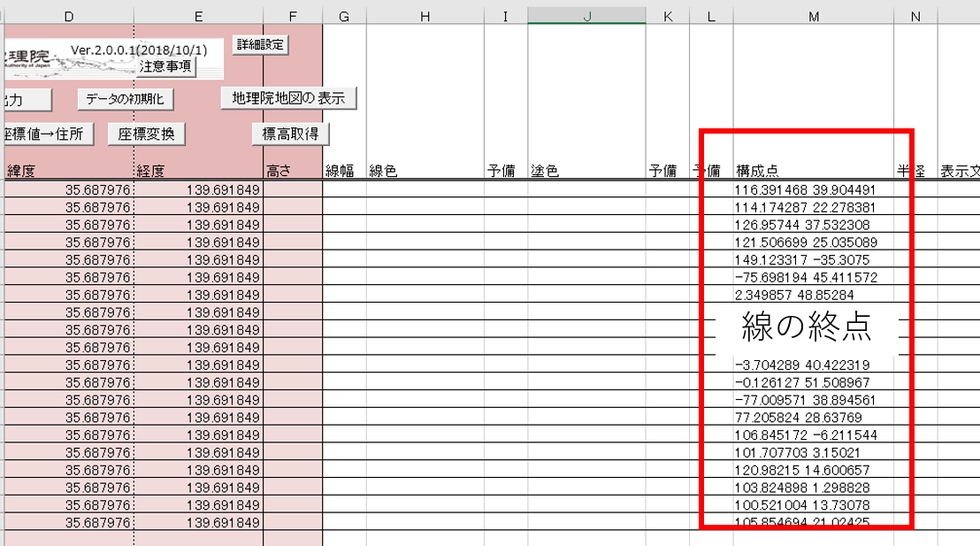
Task: Select the 経度 header cell
Action: pyautogui.click(x=199, y=171)
